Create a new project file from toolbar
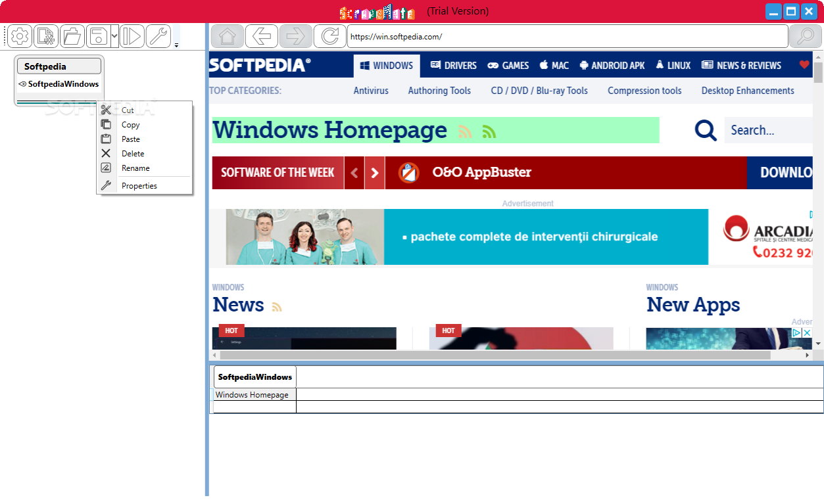This screenshot has width=824, height=504. point(46,36)
